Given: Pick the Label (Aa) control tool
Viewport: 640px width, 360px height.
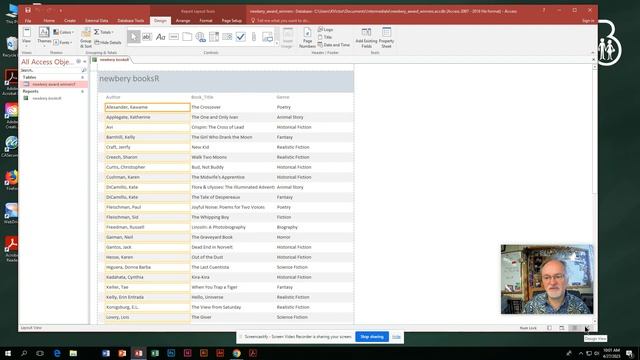Looking at the screenshot, I should tap(160, 37).
